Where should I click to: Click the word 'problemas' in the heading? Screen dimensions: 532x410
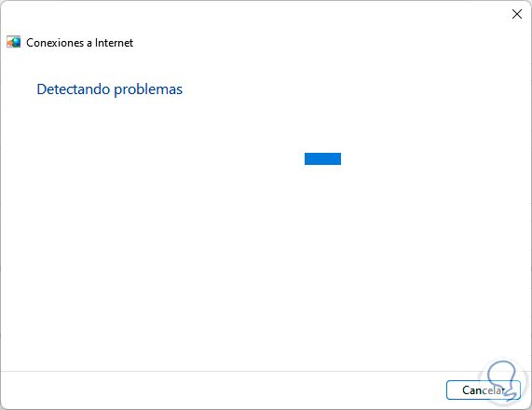point(148,90)
